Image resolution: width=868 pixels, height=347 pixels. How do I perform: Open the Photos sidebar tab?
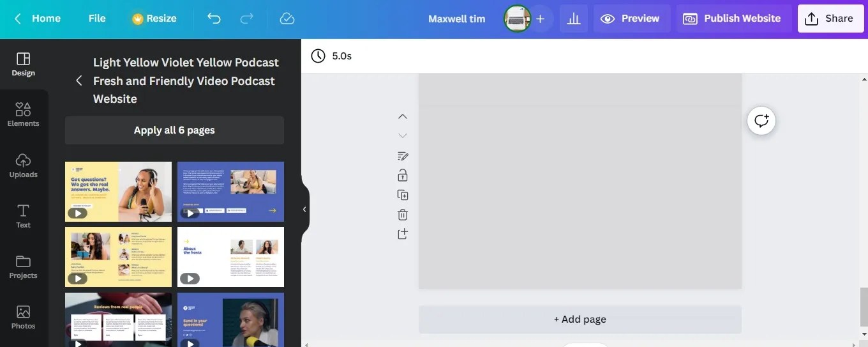(23, 317)
